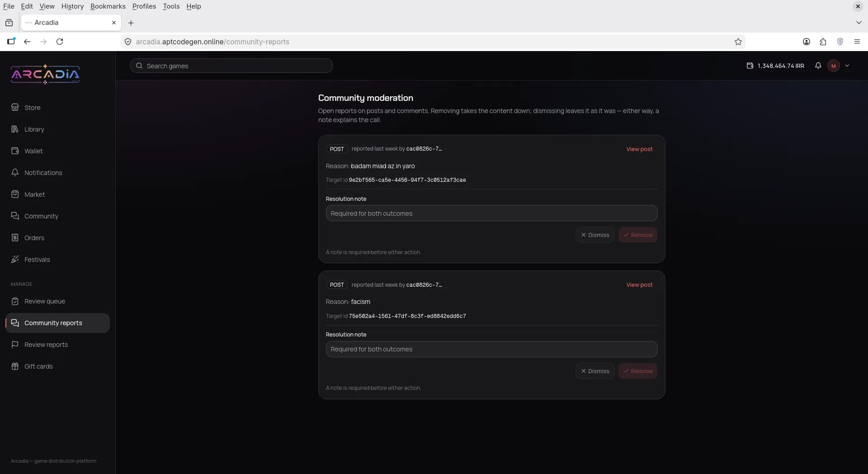Image resolution: width=868 pixels, height=474 pixels.
Task: Open the File menu
Action: [x=9, y=6]
